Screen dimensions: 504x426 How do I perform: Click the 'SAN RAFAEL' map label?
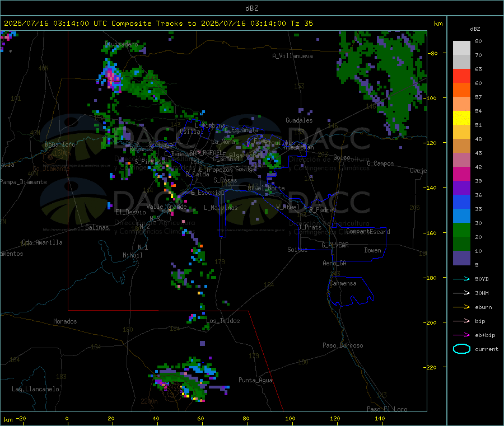pyautogui.click(x=205, y=152)
